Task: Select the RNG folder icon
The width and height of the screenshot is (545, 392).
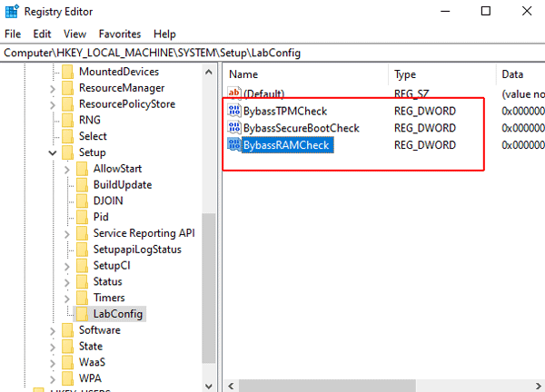Action: point(68,120)
